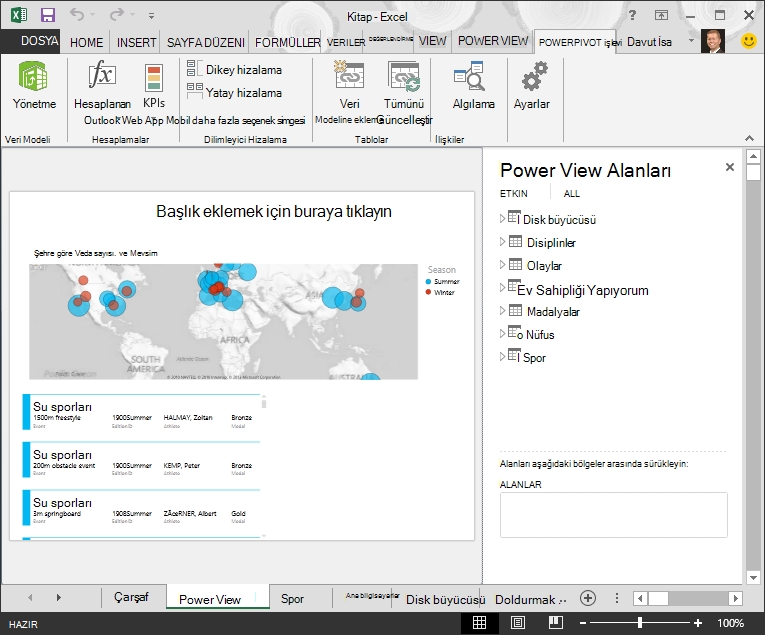Open the Davut İsa account dropdown
This screenshot has width=765, height=635.
point(691,41)
